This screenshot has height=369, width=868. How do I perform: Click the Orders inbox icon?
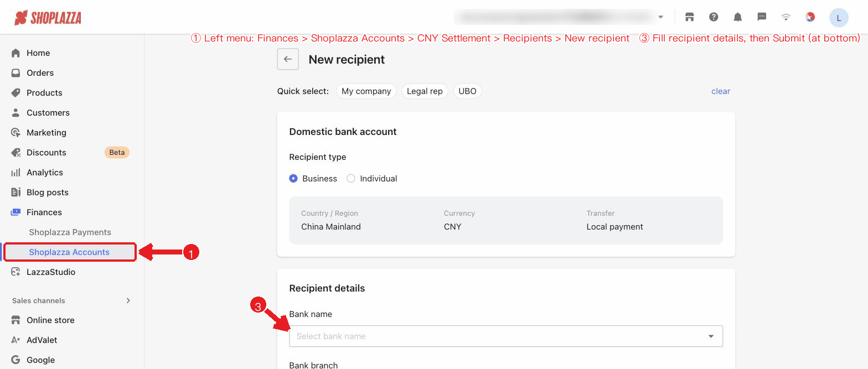[x=15, y=73]
